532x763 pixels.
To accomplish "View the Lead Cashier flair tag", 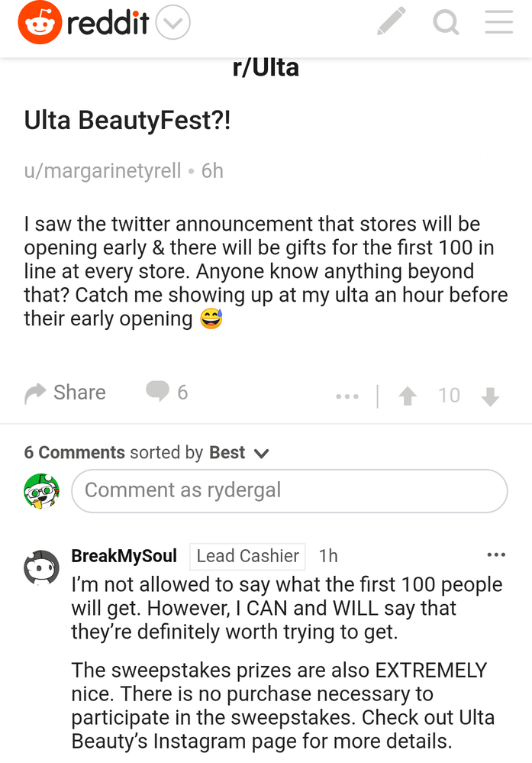I will (247, 556).
